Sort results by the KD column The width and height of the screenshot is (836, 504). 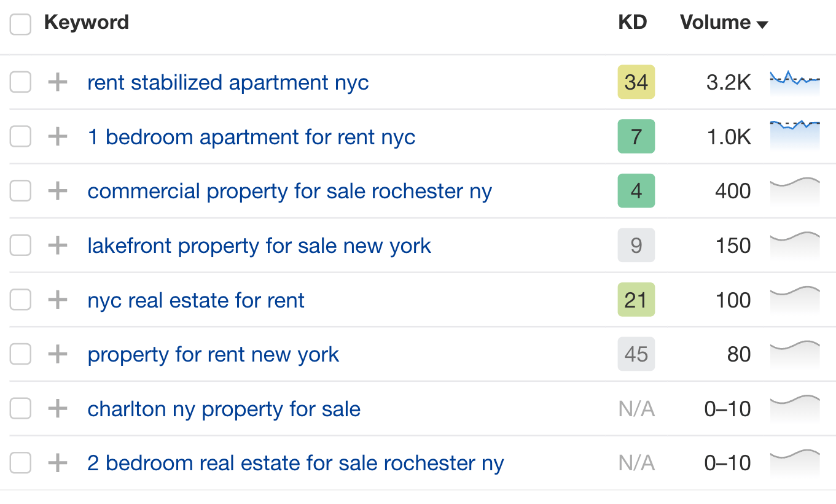coord(632,22)
